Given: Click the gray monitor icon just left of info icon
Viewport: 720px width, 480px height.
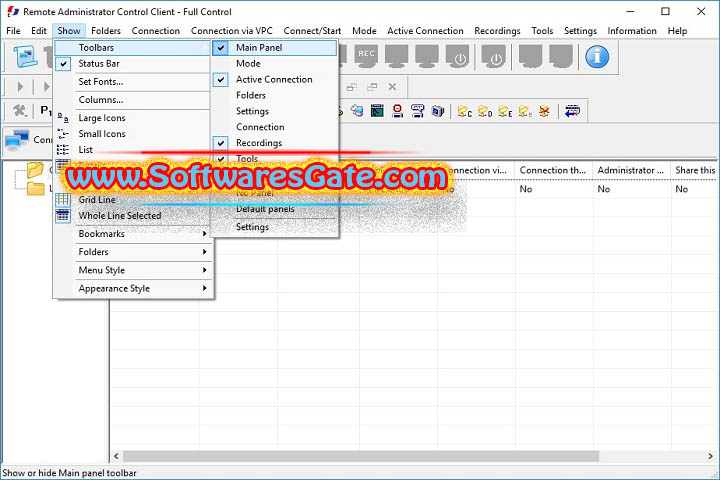Looking at the screenshot, I should pos(561,56).
